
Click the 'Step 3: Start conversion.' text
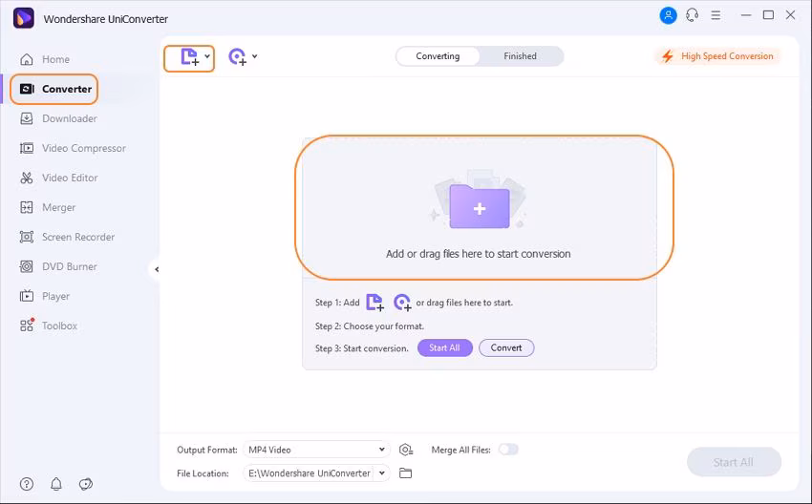coord(361,348)
